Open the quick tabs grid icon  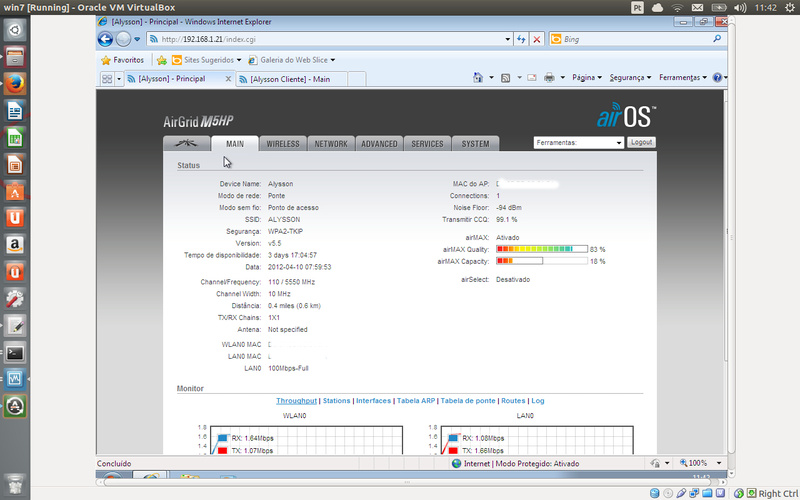[x=107, y=79]
